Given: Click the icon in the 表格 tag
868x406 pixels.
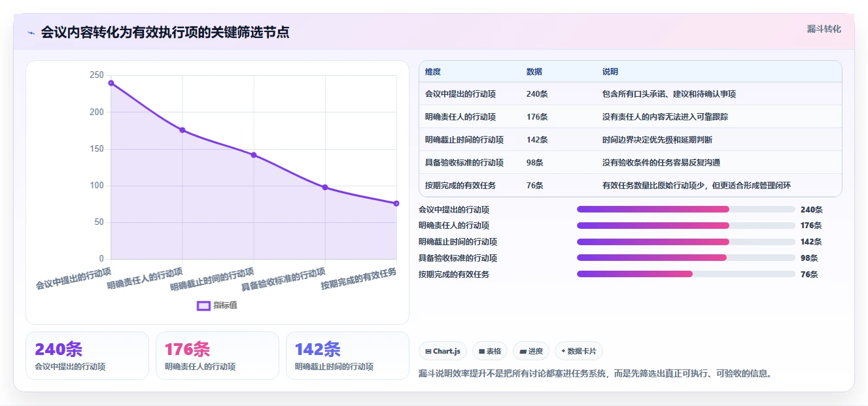Looking at the screenshot, I should (482, 352).
